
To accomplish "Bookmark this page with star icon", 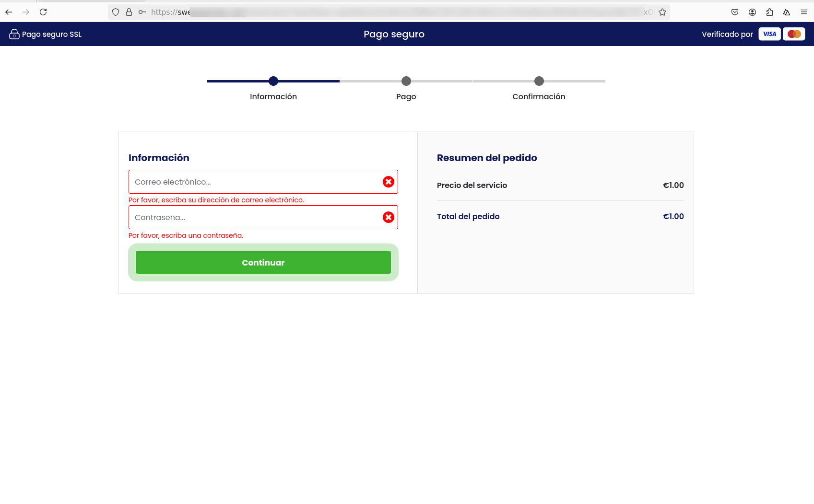I will pos(662,12).
